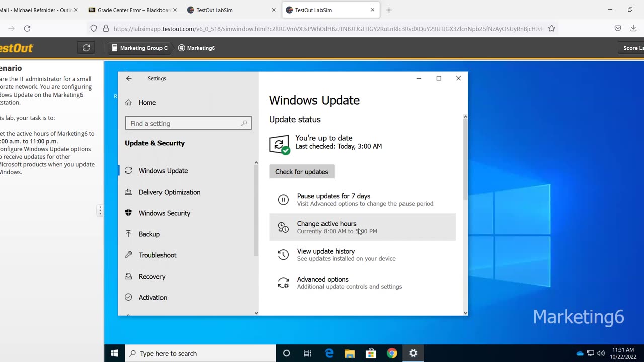The image size is (644, 362).
Task: Click sidebar scrollbar down arrow
Action: pyautogui.click(x=256, y=313)
